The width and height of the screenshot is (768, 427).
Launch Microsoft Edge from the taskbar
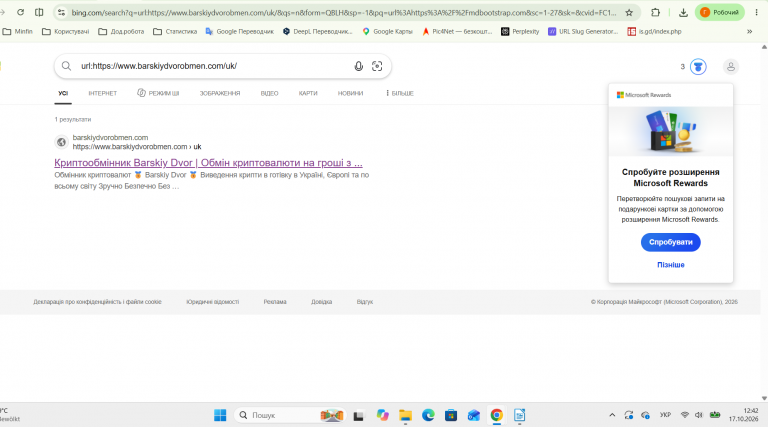(429, 415)
